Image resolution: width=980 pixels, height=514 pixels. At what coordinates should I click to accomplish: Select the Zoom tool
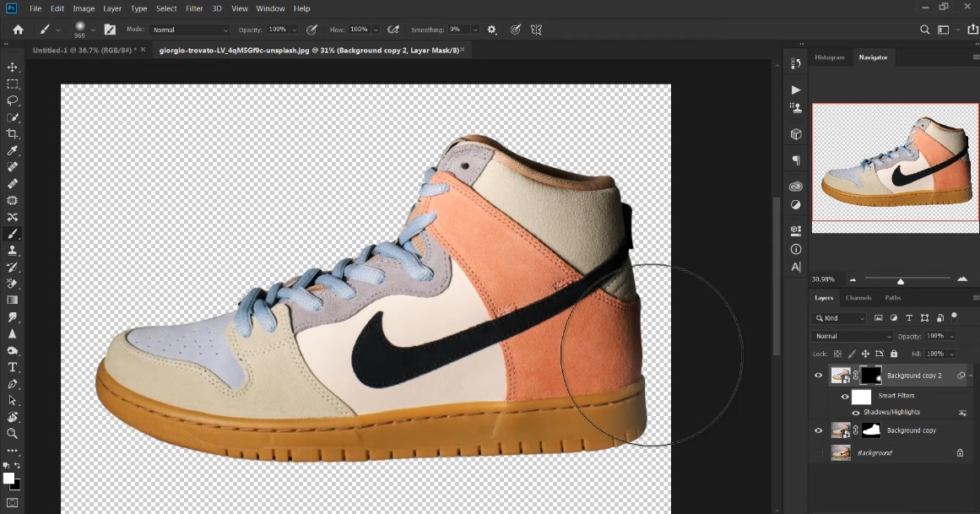click(13, 433)
